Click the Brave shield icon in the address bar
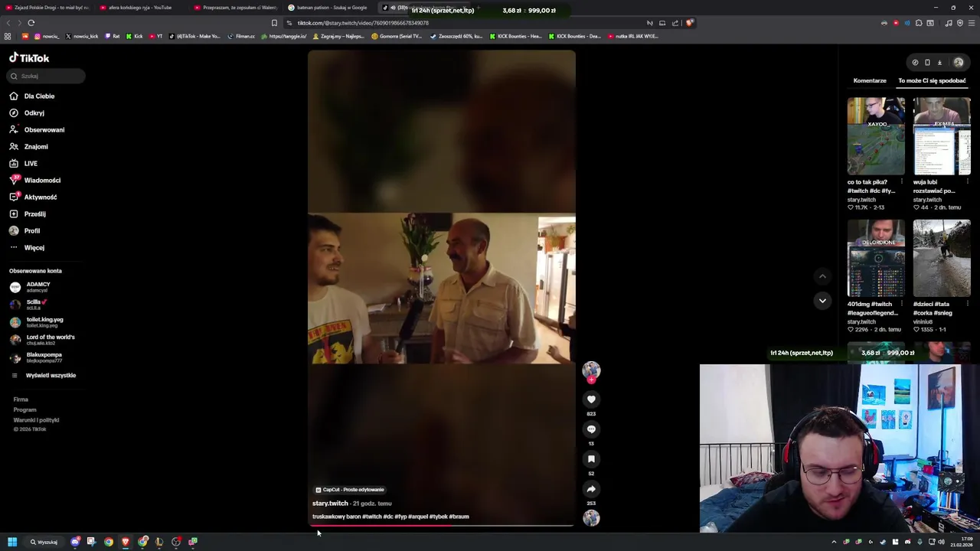Image resolution: width=980 pixels, height=551 pixels. coord(689,23)
